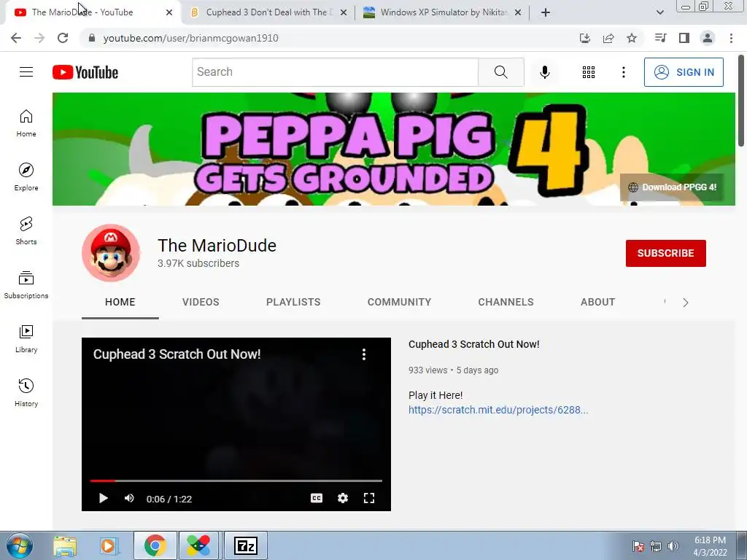Open the taskbar clock showing 6:18 PM

coord(710,546)
